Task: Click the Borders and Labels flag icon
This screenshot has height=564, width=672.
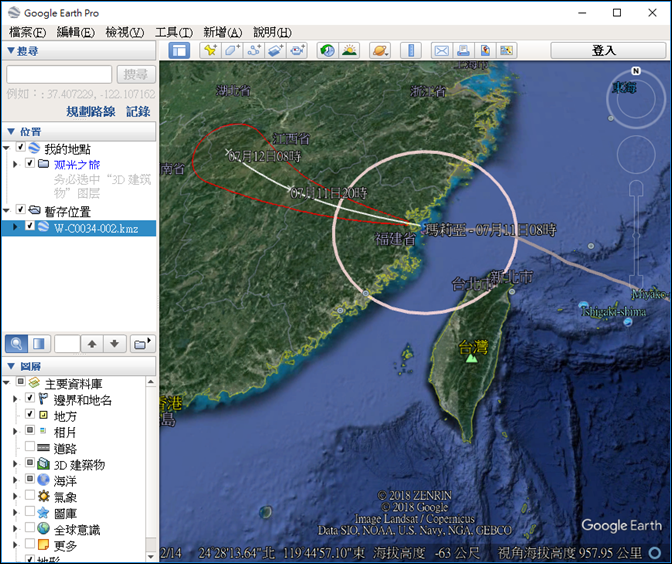Action: click(43, 399)
